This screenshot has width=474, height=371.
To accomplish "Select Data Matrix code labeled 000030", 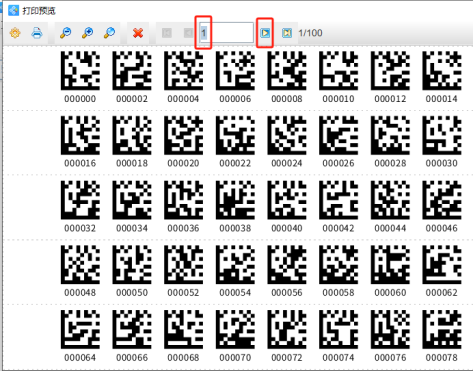I will [x=442, y=135].
